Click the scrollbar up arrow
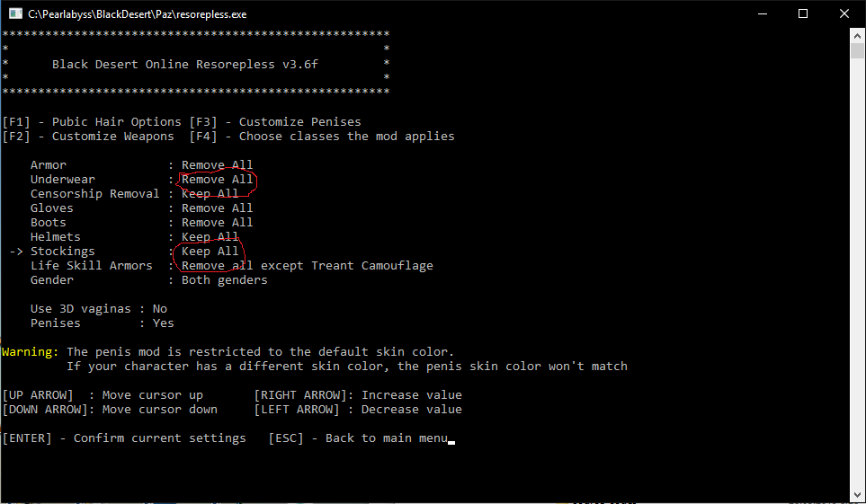The width and height of the screenshot is (866, 504). coord(857,36)
